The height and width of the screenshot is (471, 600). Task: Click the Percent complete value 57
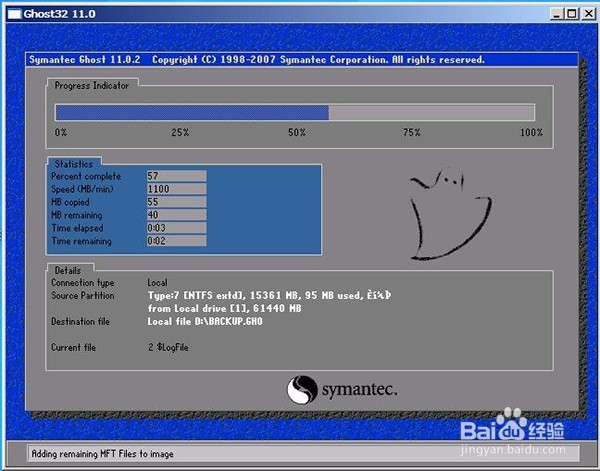click(176, 176)
